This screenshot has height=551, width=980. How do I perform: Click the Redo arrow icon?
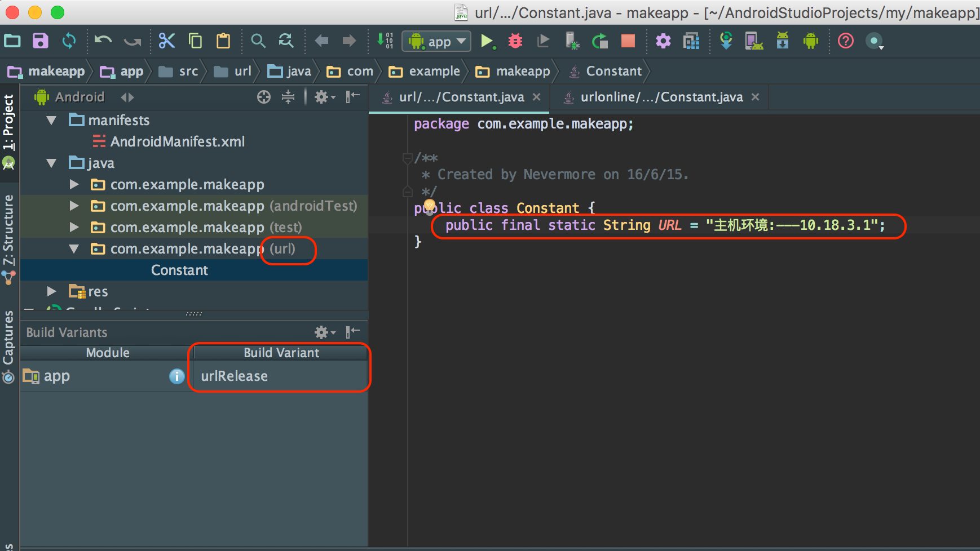(133, 41)
